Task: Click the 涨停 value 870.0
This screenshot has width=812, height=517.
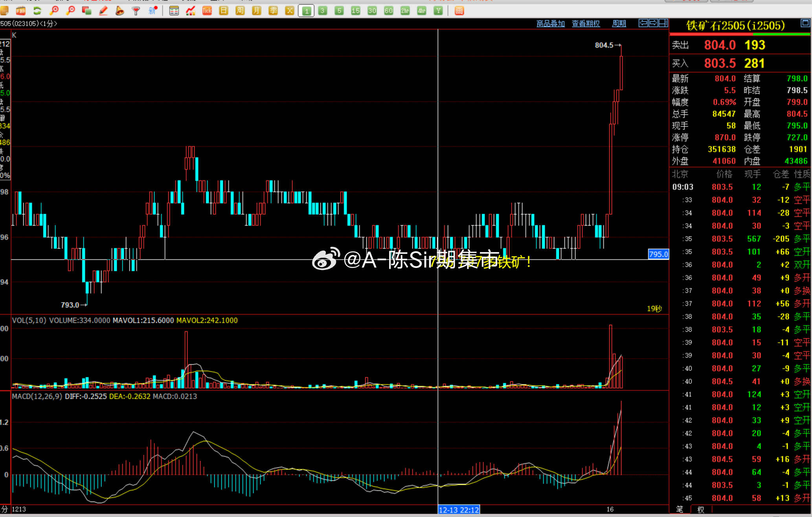Action: (725, 137)
